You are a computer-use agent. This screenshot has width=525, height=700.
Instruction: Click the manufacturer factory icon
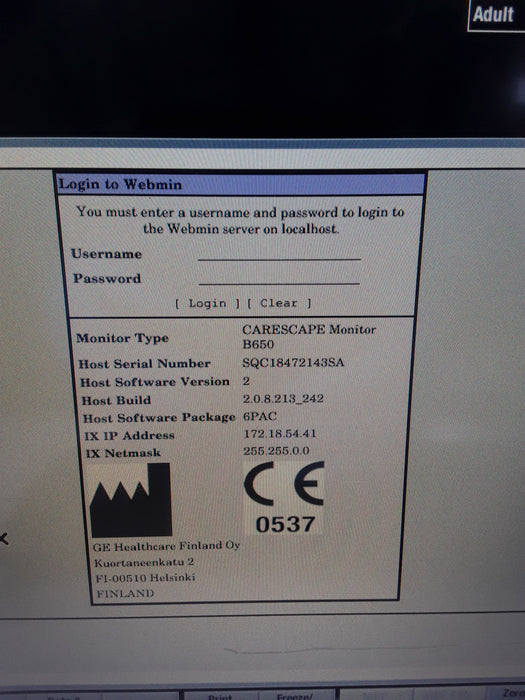[131, 500]
